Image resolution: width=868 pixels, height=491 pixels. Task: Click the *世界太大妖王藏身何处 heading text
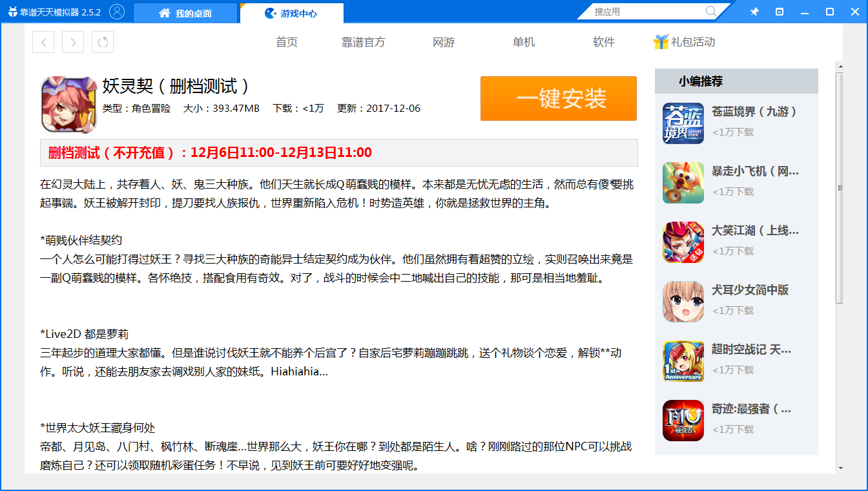click(x=98, y=428)
